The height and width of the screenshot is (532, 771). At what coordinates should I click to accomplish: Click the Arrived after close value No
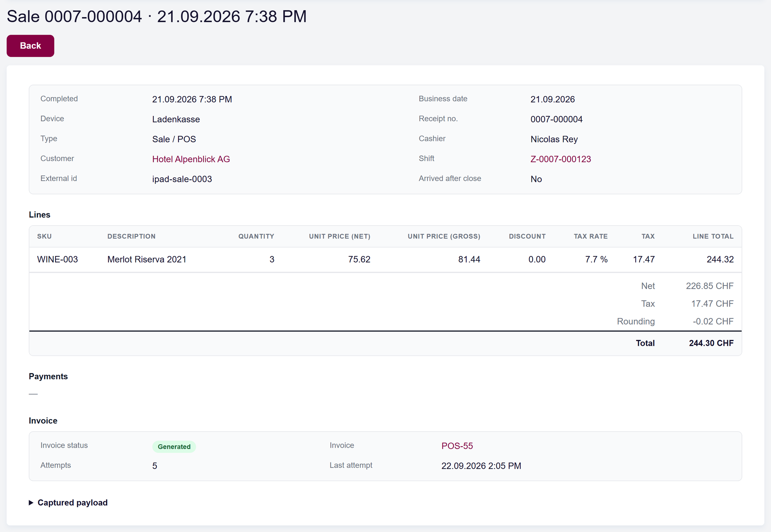click(536, 179)
